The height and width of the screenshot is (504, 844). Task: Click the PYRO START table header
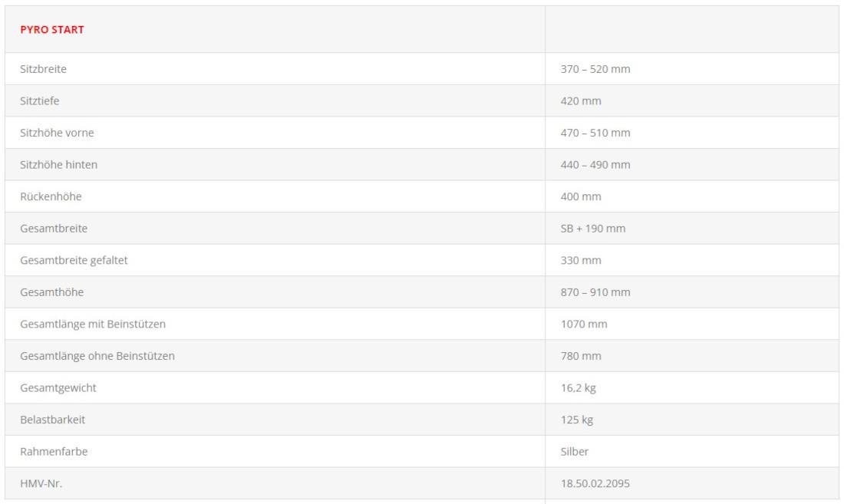point(52,31)
